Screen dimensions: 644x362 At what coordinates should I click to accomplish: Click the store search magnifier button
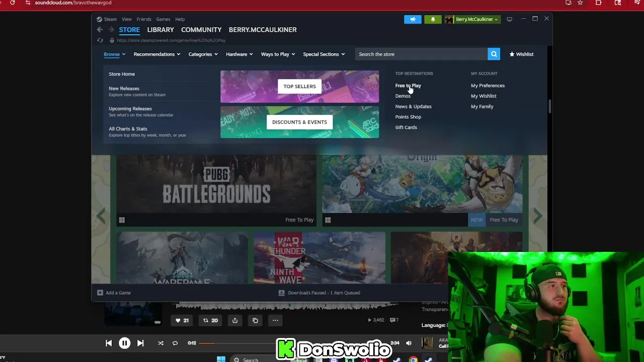pyautogui.click(x=494, y=54)
